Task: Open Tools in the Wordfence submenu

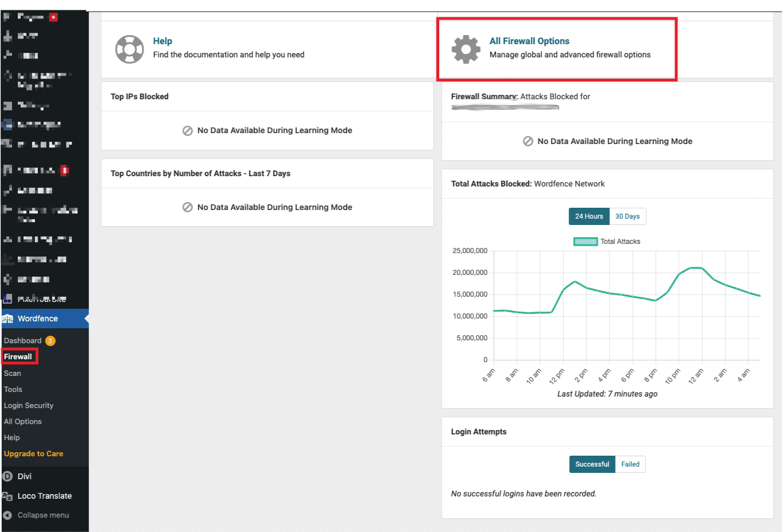Action: (13, 390)
